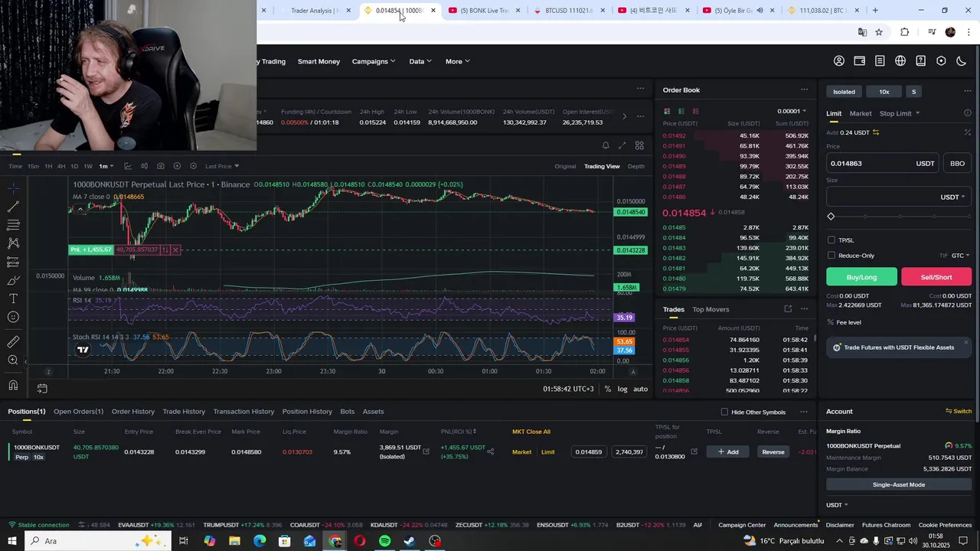
Task: Toggle the magnet mode tool
Action: tap(13, 386)
